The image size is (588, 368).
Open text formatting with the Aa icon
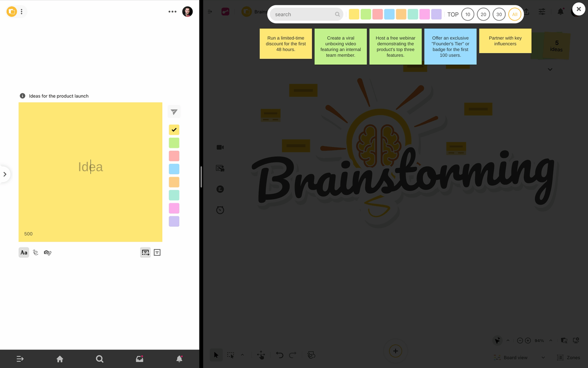point(24,252)
